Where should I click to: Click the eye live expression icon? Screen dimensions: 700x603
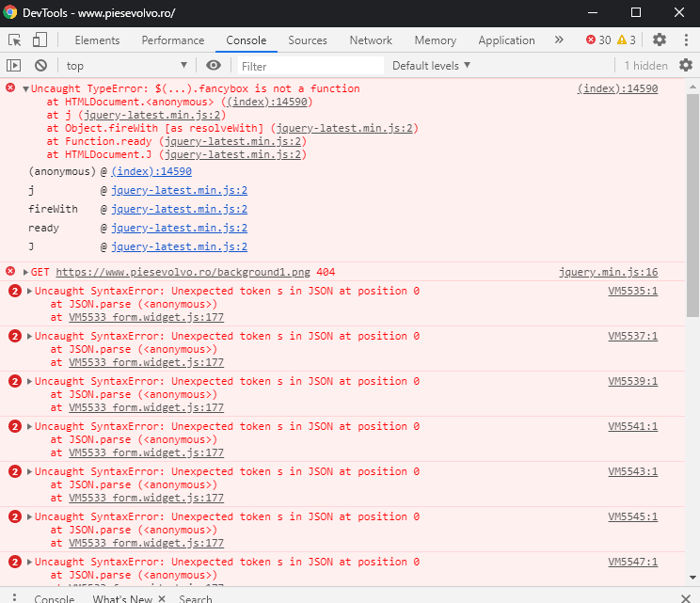[214, 66]
